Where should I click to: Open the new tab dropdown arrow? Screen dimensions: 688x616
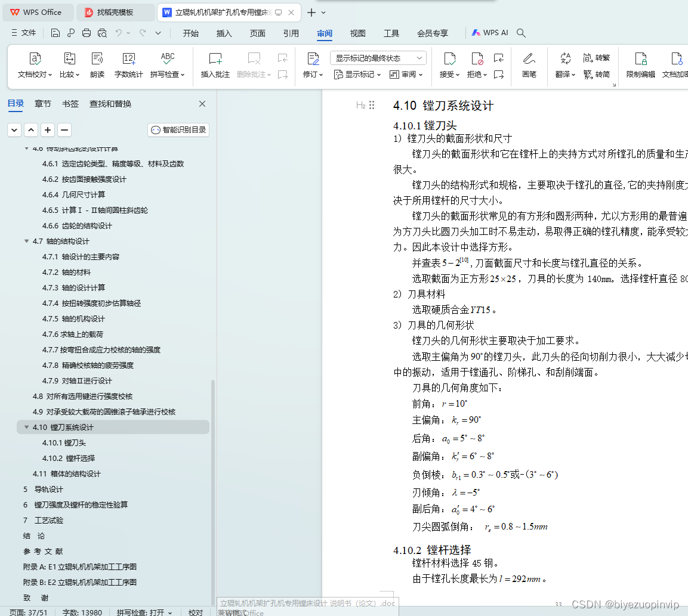click(323, 13)
